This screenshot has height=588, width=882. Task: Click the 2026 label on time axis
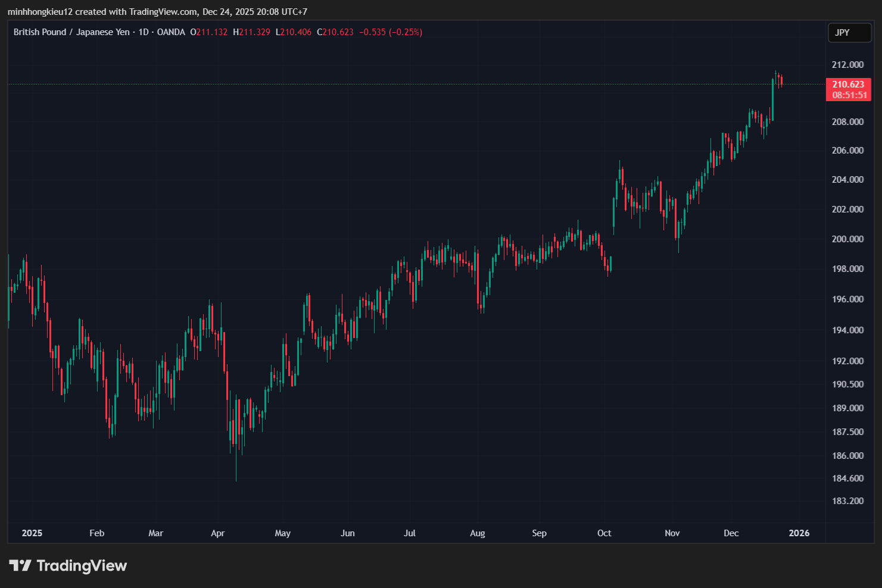pyautogui.click(x=799, y=533)
